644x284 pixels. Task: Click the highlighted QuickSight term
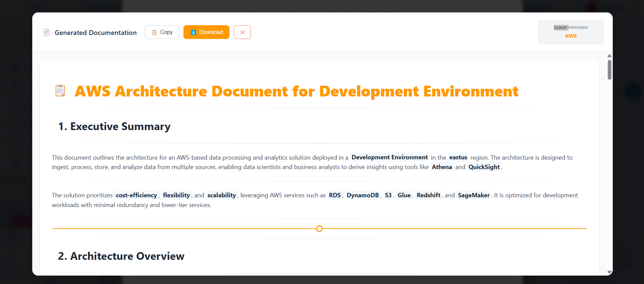[484, 167]
